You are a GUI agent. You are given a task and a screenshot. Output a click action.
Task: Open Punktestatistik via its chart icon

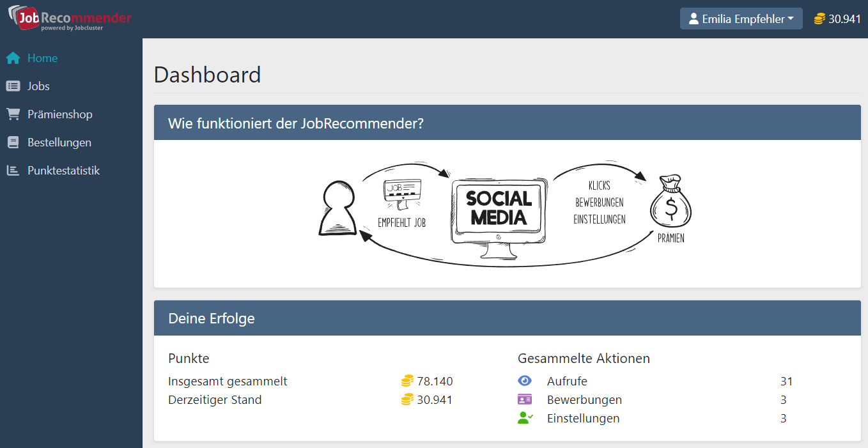pos(13,170)
